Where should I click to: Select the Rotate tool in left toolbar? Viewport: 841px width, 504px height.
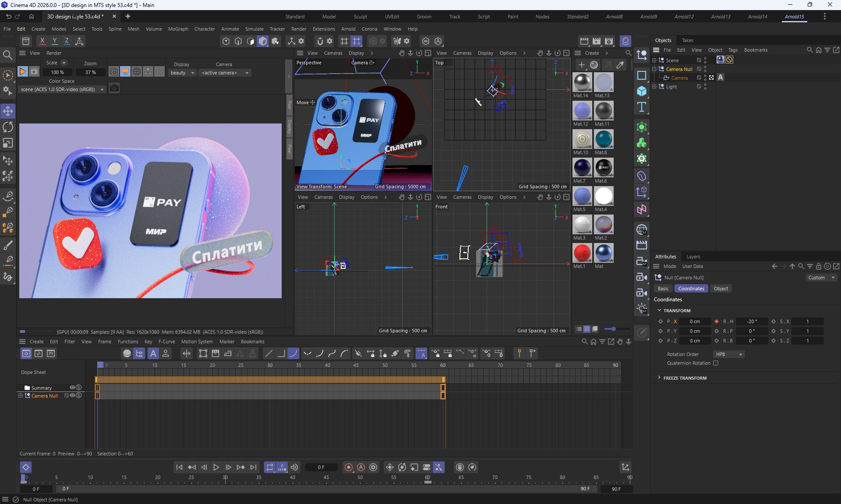tap(8, 127)
